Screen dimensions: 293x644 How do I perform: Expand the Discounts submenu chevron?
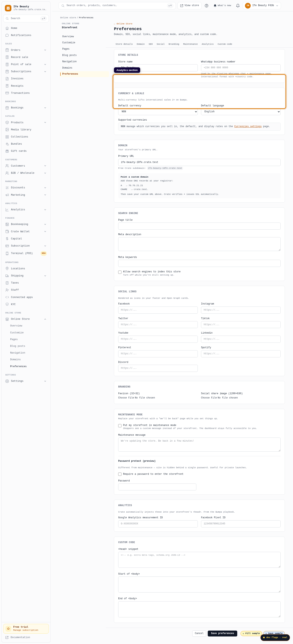tap(45, 188)
